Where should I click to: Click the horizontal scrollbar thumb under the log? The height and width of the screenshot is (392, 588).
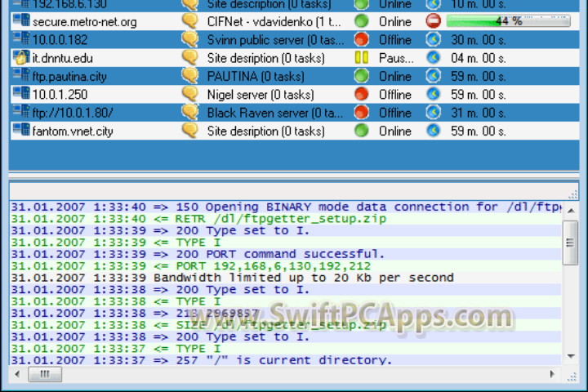[45, 374]
